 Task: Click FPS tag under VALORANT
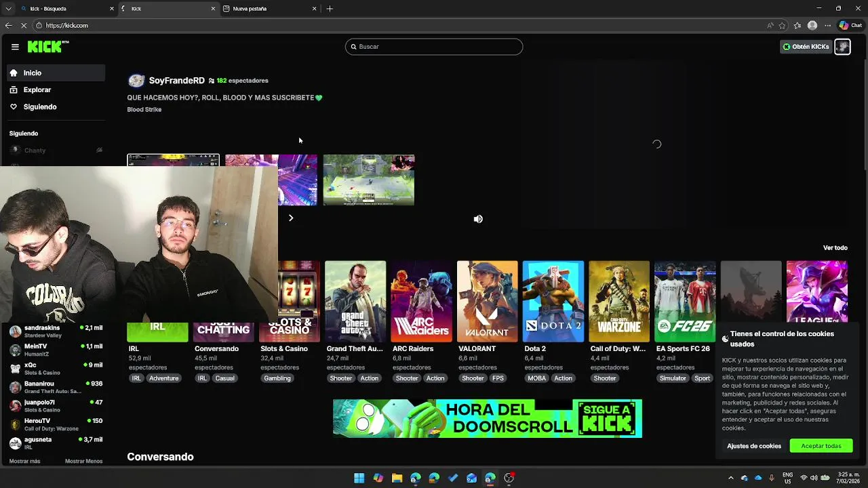point(498,378)
